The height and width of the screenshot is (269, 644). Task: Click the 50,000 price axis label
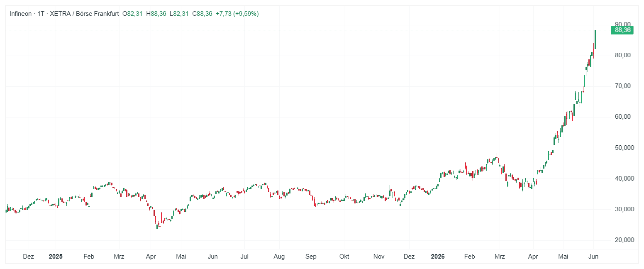tap(624, 147)
